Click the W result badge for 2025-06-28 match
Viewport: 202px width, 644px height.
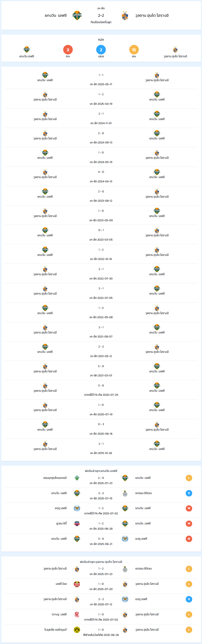click(189, 523)
